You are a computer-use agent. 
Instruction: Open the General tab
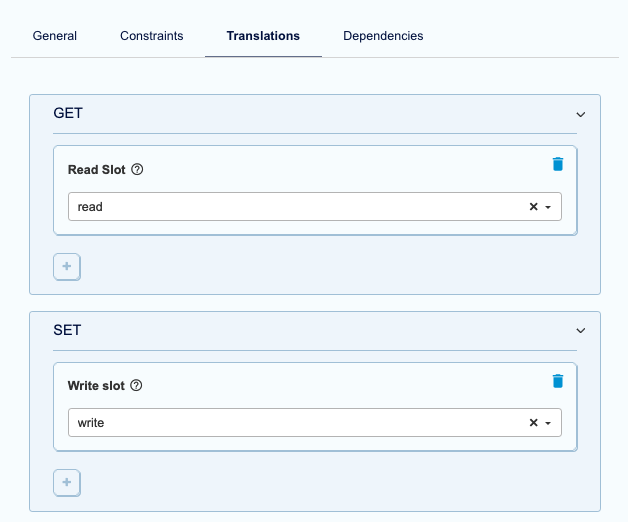pyautogui.click(x=55, y=36)
